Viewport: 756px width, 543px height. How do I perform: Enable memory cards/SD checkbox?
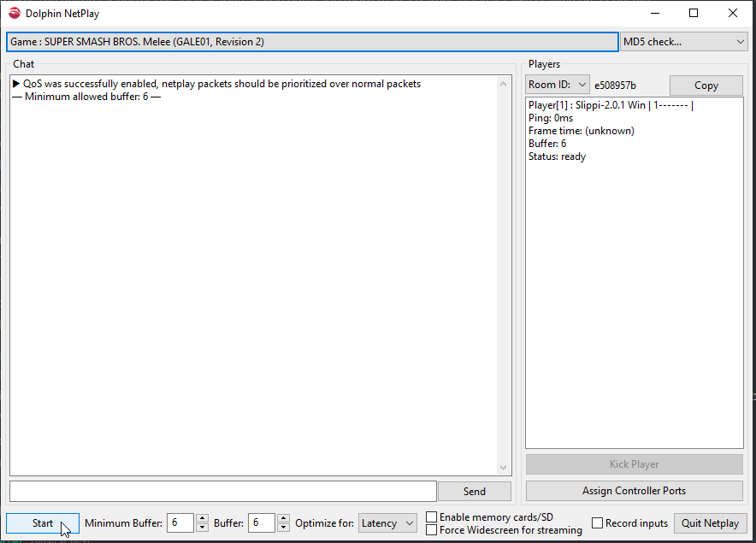432,517
